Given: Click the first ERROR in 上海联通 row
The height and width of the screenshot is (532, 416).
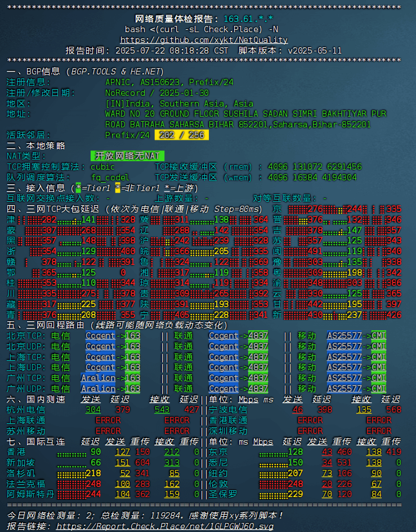Looking at the screenshot, I should (x=108, y=420).
